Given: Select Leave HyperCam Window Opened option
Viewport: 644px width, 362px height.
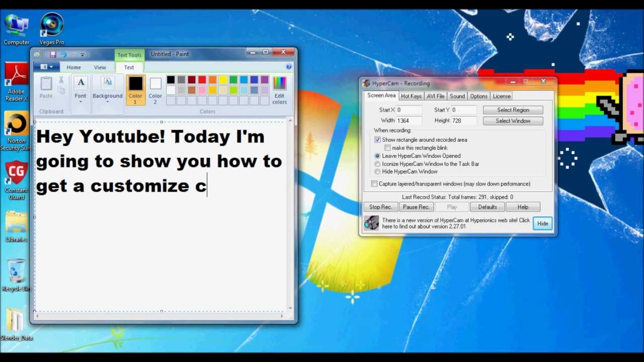Looking at the screenshot, I should pos(377,156).
